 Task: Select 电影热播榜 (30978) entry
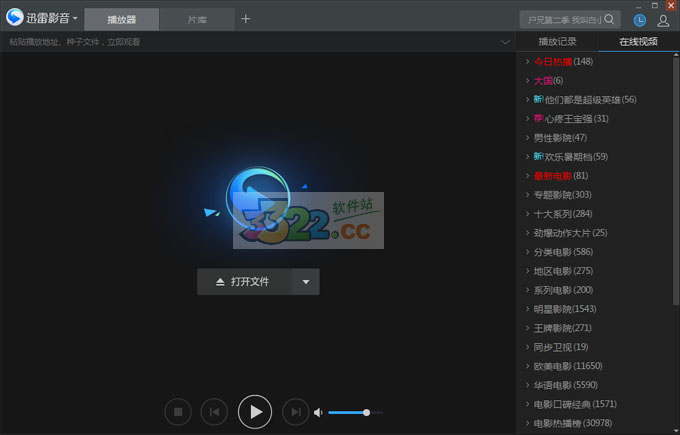[573, 423]
